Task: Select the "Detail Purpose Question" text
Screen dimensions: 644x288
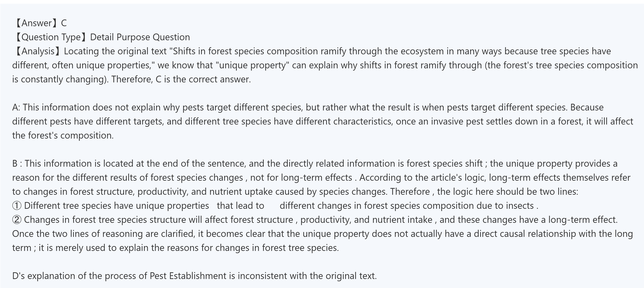Action: 140,37
